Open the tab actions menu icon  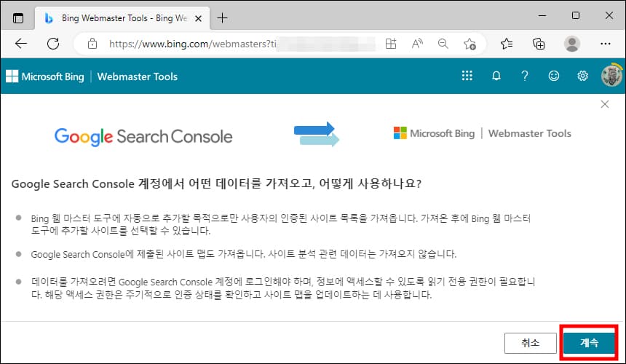point(18,18)
